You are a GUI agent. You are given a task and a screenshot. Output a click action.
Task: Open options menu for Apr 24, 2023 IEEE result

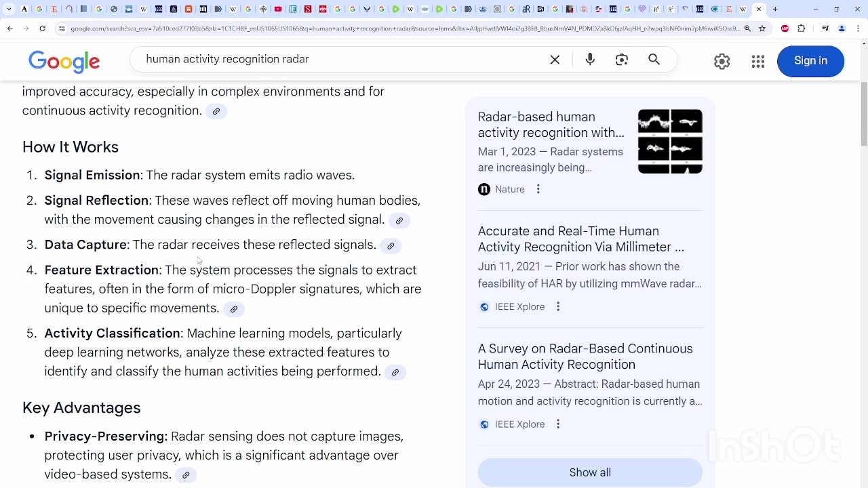(x=558, y=424)
